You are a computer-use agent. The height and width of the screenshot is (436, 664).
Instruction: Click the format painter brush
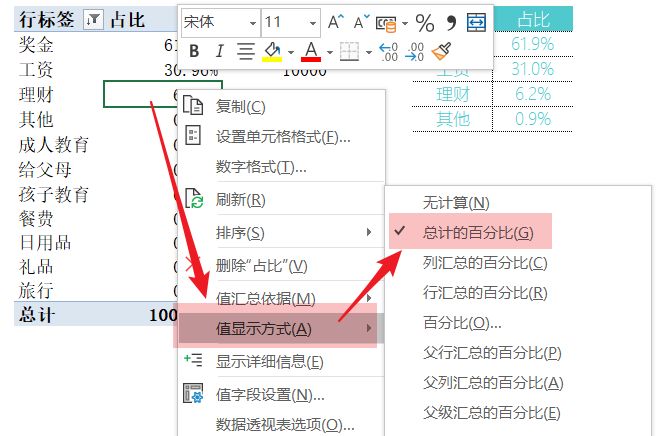[441, 51]
